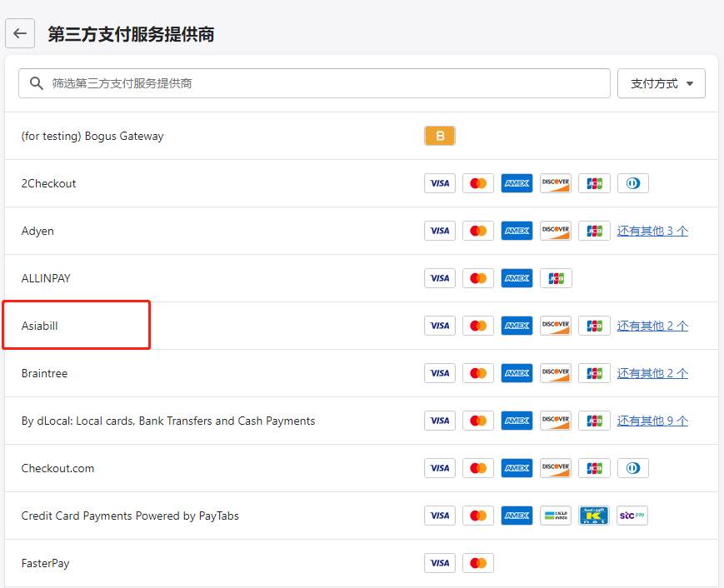Select (for testing) Bogus Gateway provider
724x588 pixels.
(x=92, y=136)
